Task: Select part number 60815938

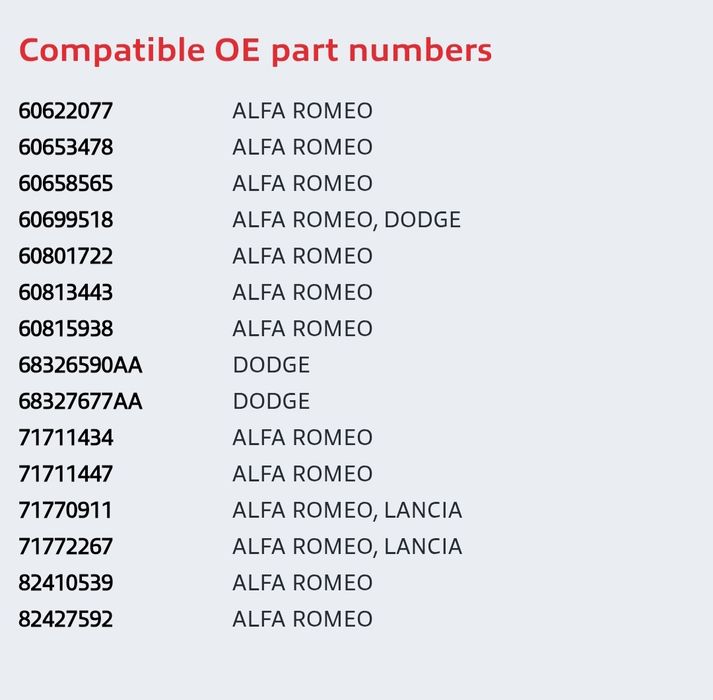Action: pos(65,329)
